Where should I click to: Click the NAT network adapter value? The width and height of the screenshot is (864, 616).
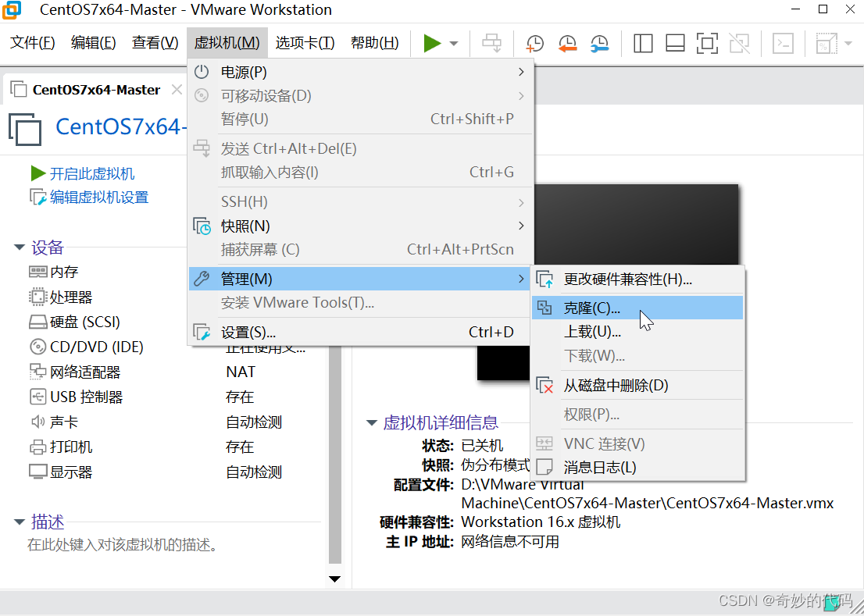241,372
